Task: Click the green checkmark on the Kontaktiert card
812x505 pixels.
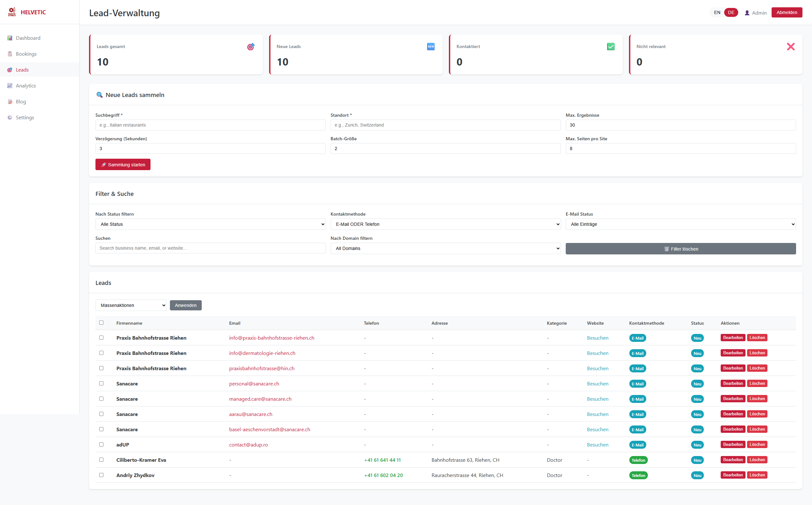Action: 611,46
